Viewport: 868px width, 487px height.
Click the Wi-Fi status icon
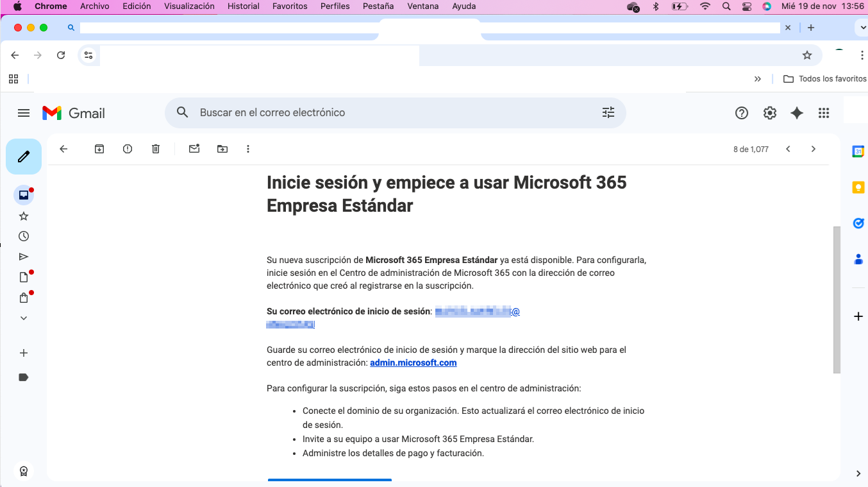(705, 6)
